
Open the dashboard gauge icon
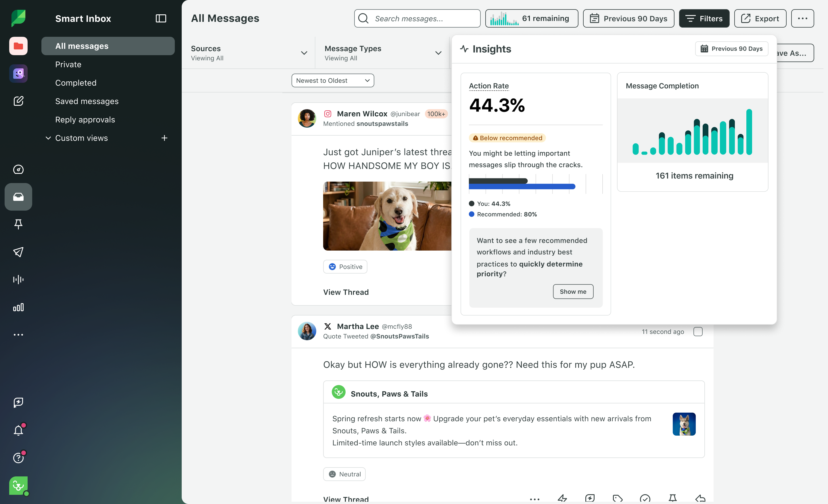(x=18, y=169)
